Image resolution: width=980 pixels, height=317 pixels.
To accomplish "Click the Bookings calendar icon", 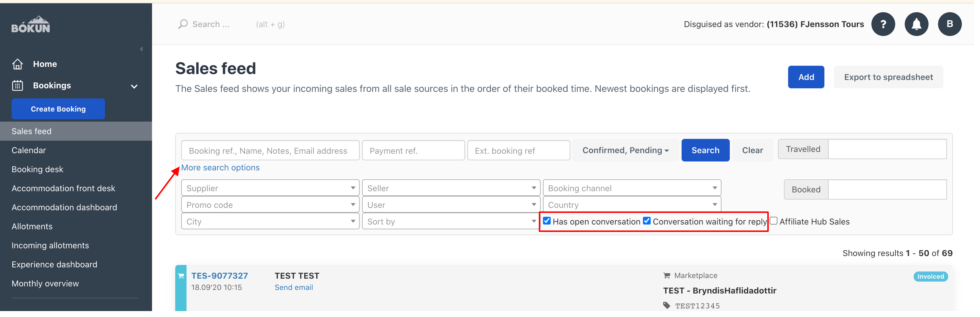I will point(18,86).
